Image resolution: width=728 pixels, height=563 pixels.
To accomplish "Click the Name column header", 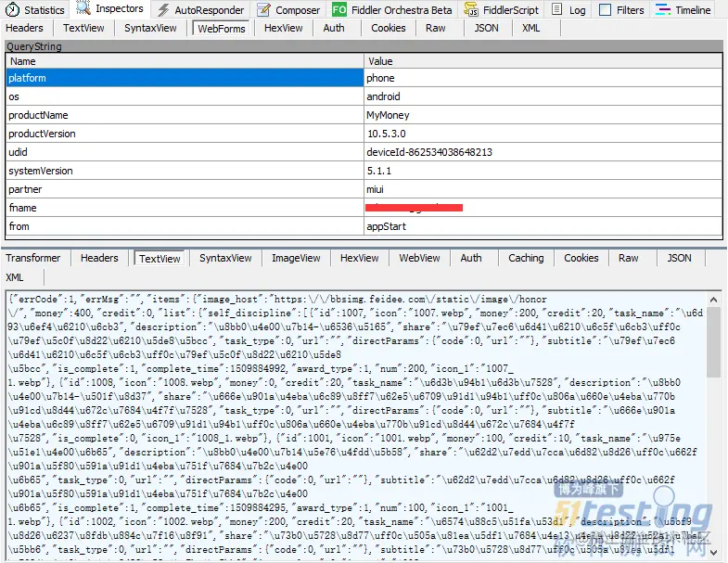I will [x=185, y=61].
